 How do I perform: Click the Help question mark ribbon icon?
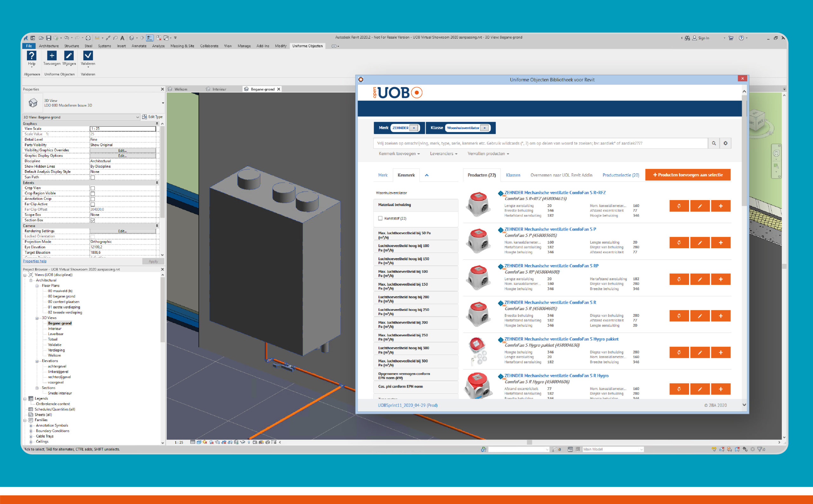(31, 55)
